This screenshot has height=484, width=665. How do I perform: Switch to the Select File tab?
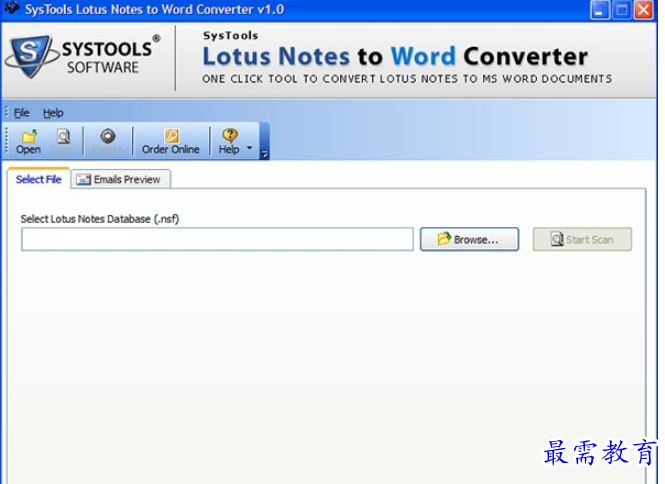(39, 179)
